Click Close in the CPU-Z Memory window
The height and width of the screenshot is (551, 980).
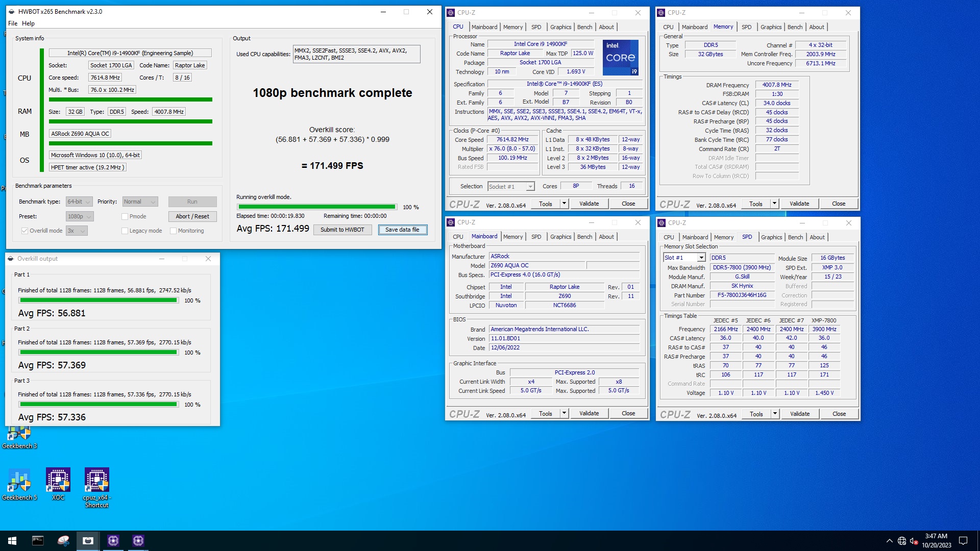pyautogui.click(x=839, y=204)
